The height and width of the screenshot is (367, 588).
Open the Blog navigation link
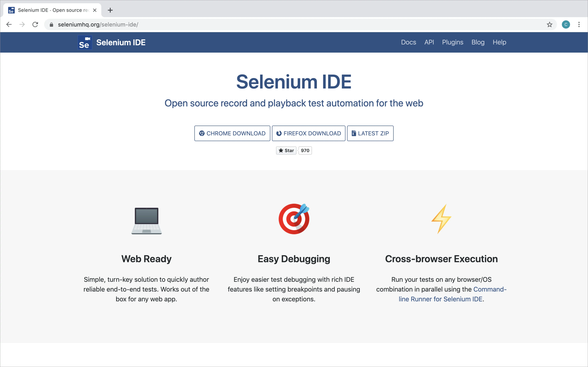478,42
